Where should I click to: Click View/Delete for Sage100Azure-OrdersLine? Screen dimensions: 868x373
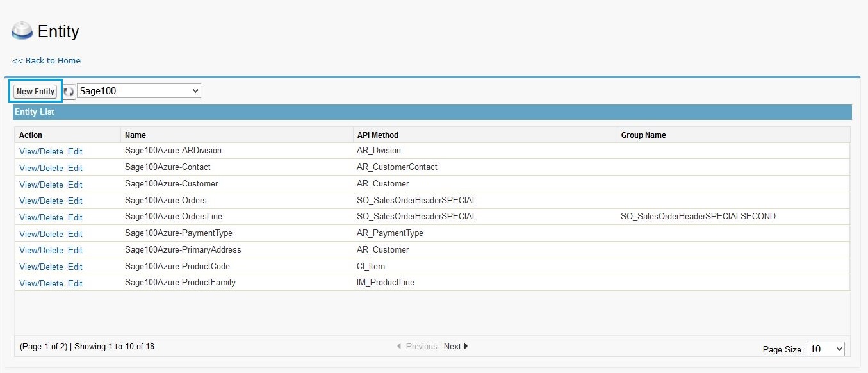coord(42,217)
